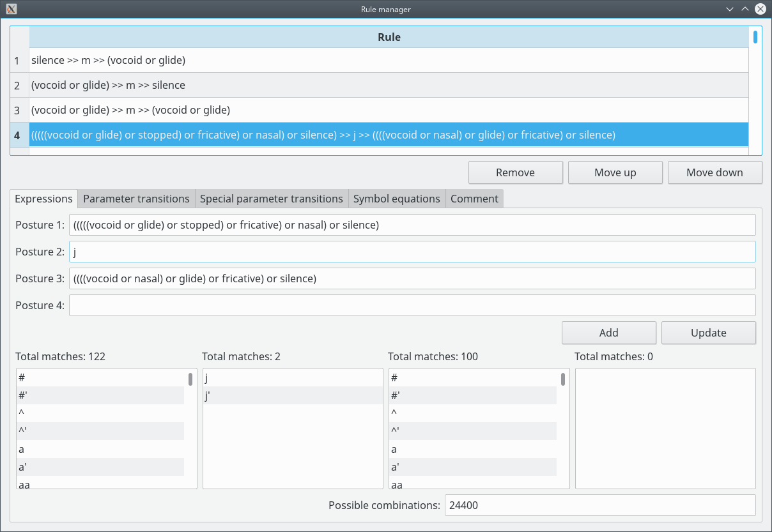Viewport: 772px width, 532px height.
Task: Switch to the Symbol equations tab
Action: pyautogui.click(x=397, y=199)
